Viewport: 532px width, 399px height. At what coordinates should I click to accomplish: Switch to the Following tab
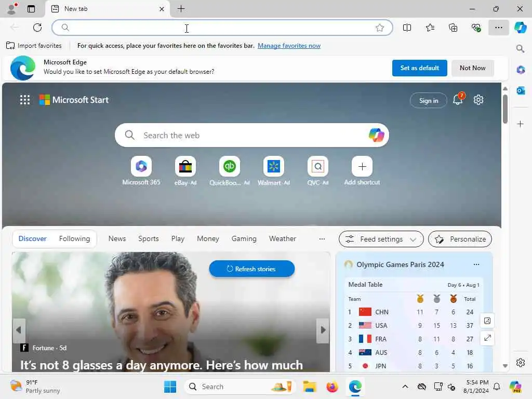(x=74, y=238)
